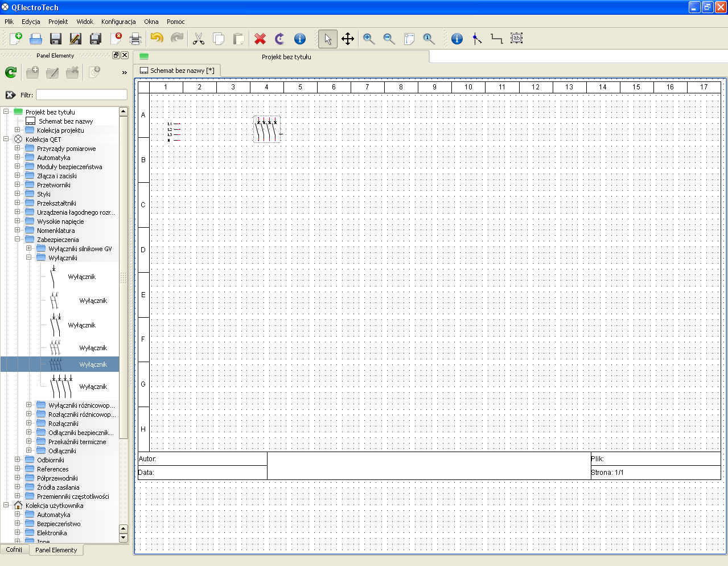
Task: Click the add conductor line tool
Action: point(497,39)
